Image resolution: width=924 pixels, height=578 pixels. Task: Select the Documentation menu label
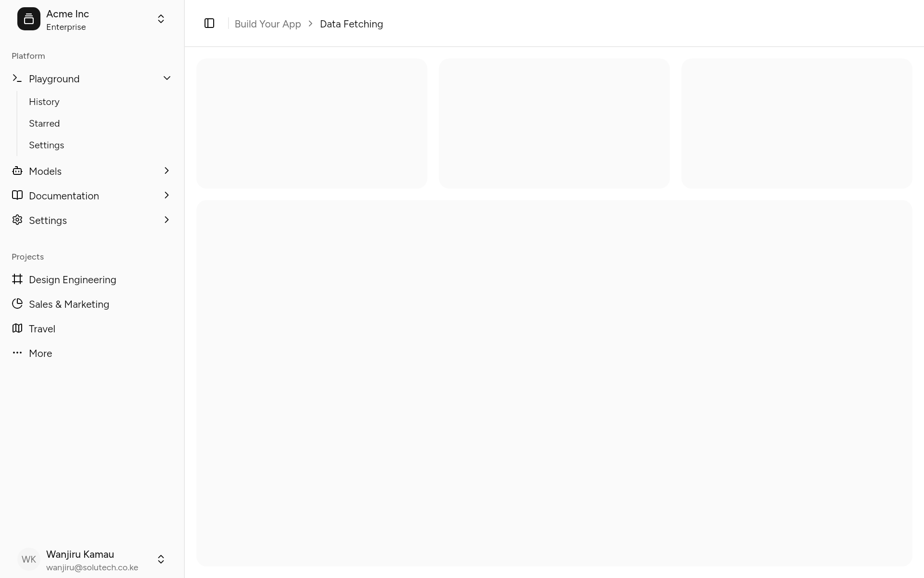pos(64,196)
